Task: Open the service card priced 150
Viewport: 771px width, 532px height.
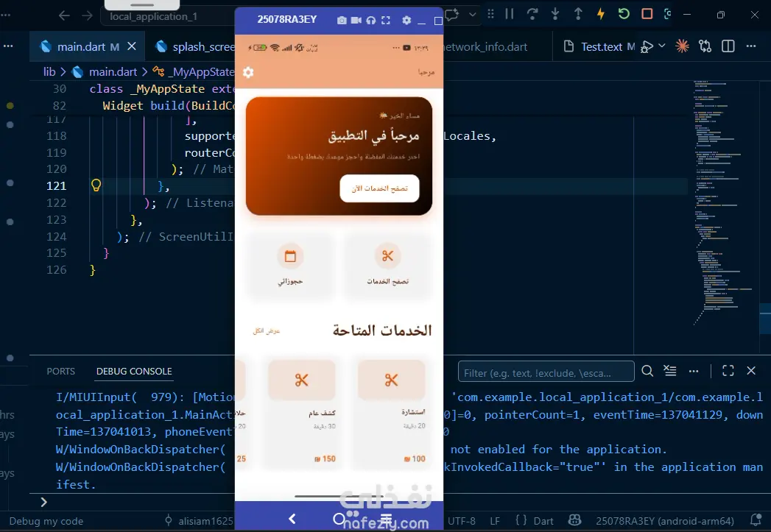Action: pyautogui.click(x=301, y=414)
